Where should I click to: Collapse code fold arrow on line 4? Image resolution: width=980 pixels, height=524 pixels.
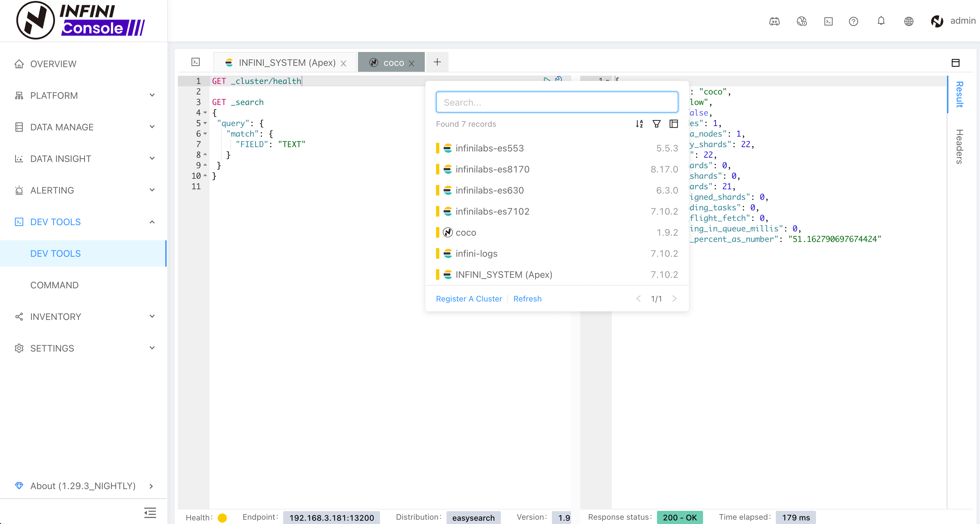tap(205, 113)
